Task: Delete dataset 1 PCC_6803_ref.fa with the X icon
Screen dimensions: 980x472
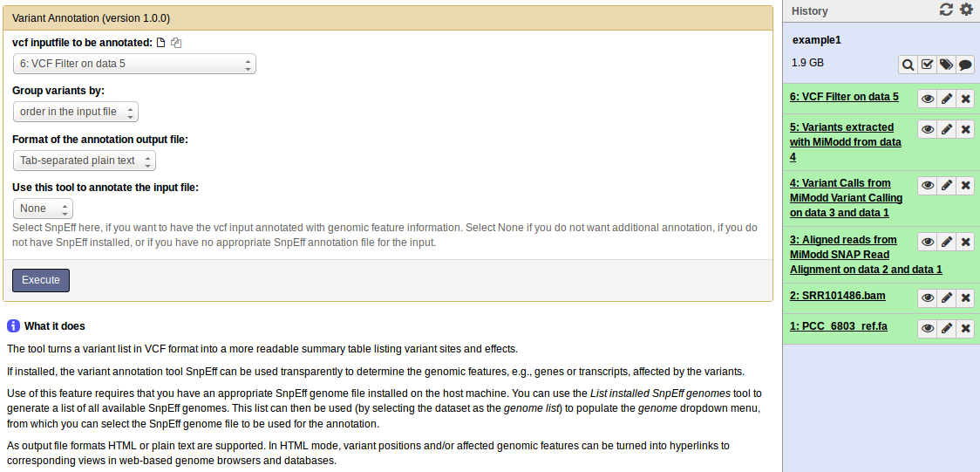Action: (x=965, y=329)
